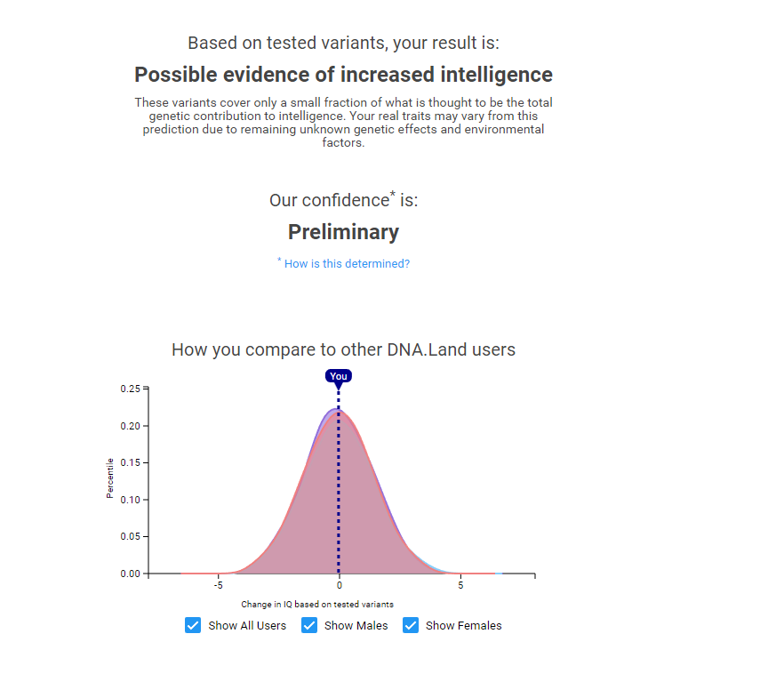Click the 'You' marker badge on chart
This screenshot has width=784, height=674.
[339, 376]
